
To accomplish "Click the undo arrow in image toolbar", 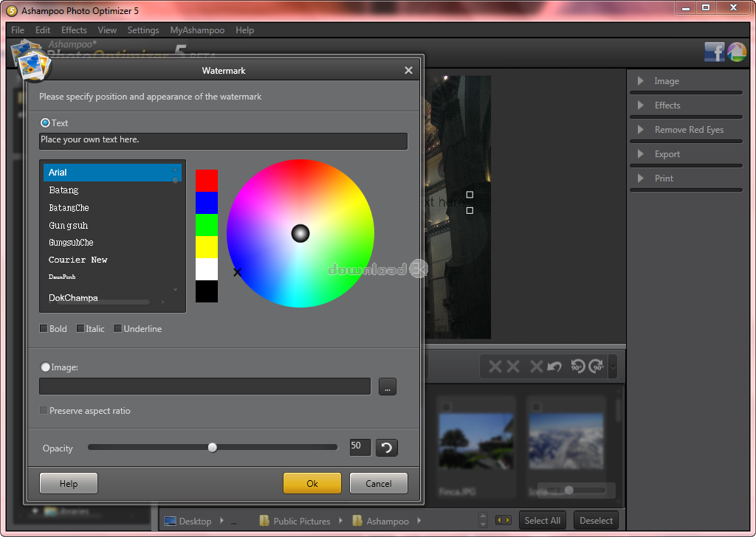I will pyautogui.click(x=554, y=367).
